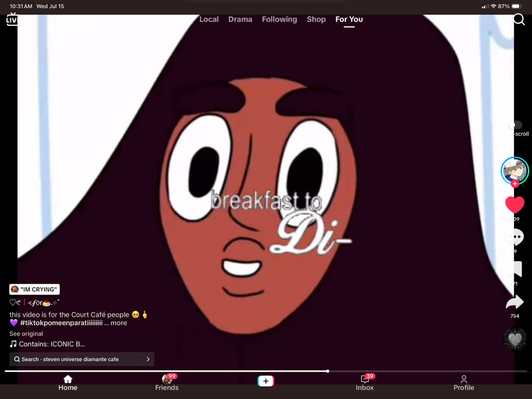Open the LIVE icon in top corner
Viewport: 532px width, 399px height.
tap(12, 19)
